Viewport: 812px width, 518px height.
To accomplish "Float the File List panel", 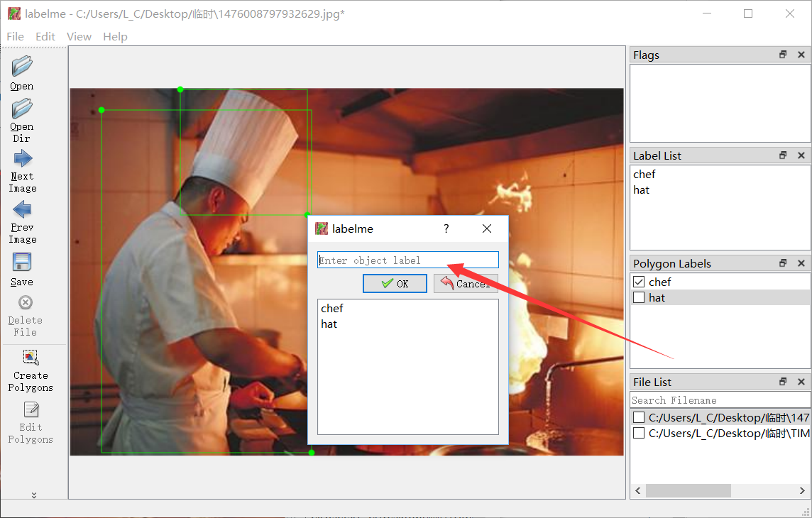I will point(783,381).
